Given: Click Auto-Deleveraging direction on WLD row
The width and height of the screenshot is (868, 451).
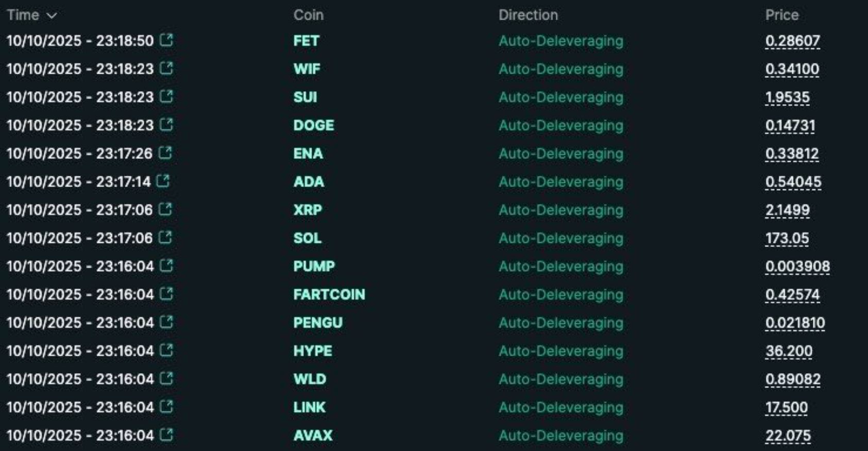Looking at the screenshot, I should [x=560, y=379].
